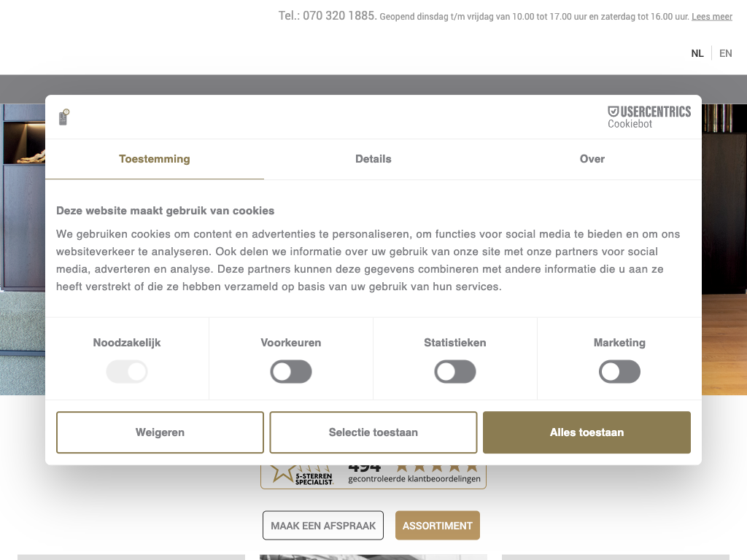Switch site language to EN

[x=725, y=53]
